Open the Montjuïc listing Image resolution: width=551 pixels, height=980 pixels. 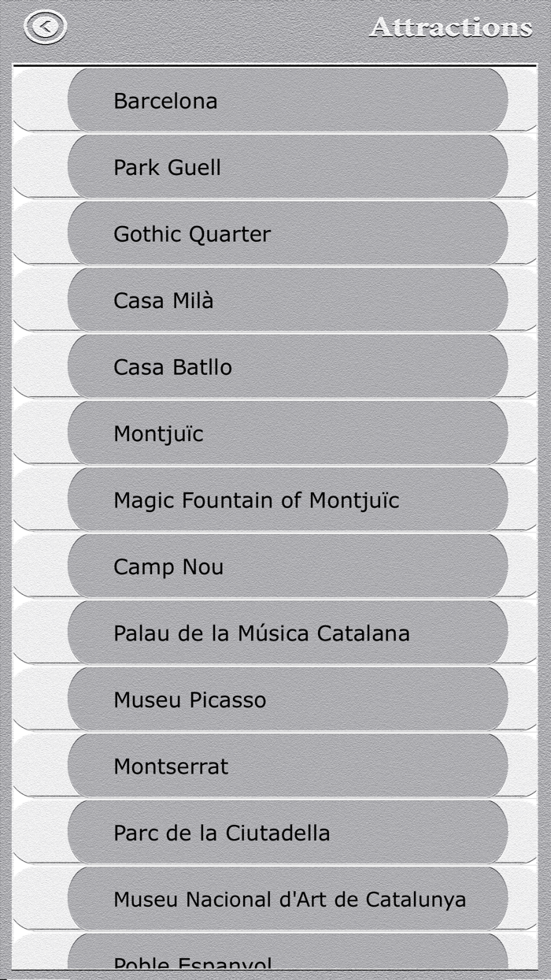pyautogui.click(x=287, y=432)
